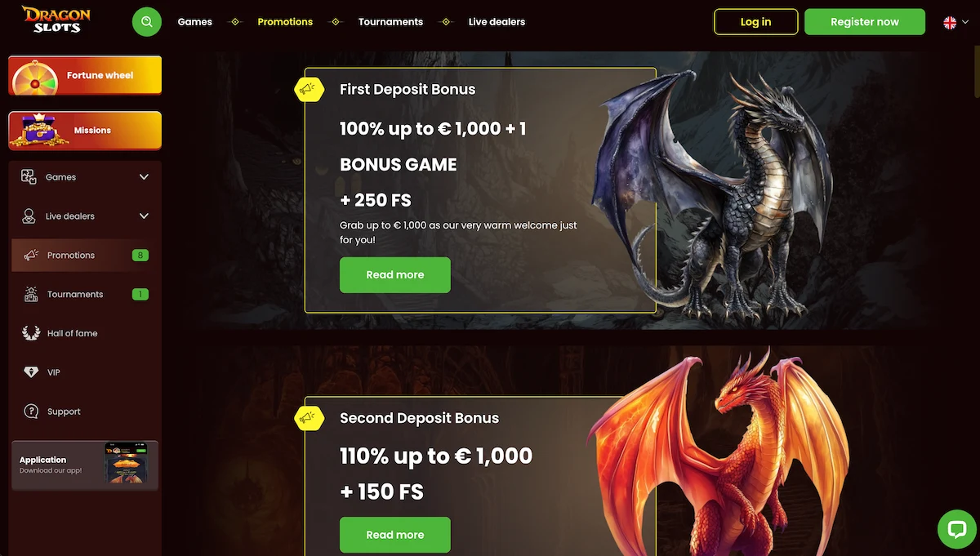Select Games in the top navigation

click(195, 22)
